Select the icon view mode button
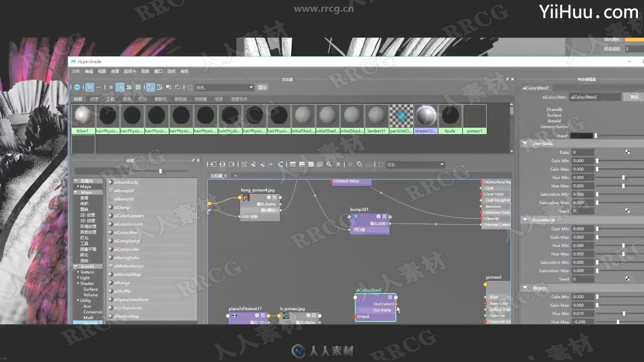Image resolution: width=644 pixels, height=362 pixels. 90,87
